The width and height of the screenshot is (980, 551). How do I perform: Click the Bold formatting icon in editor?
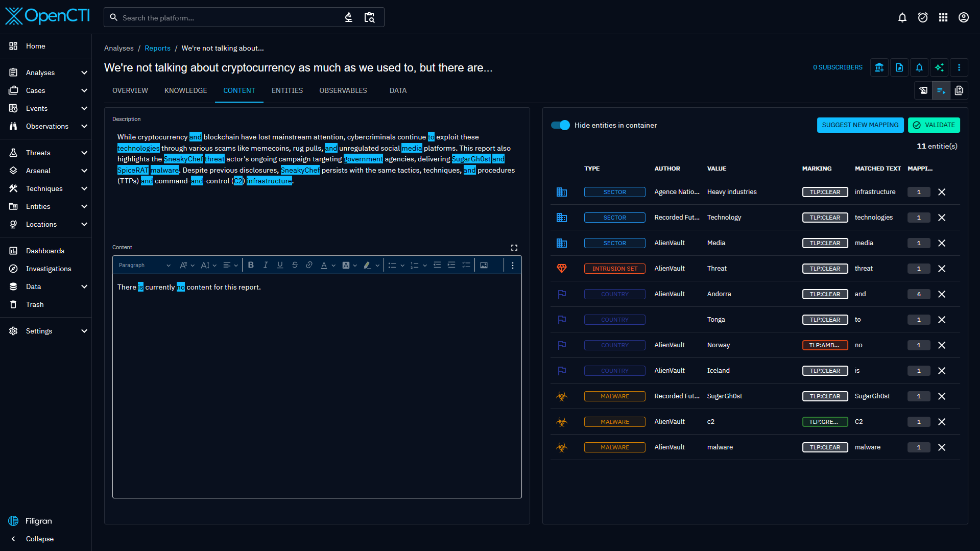tap(251, 265)
